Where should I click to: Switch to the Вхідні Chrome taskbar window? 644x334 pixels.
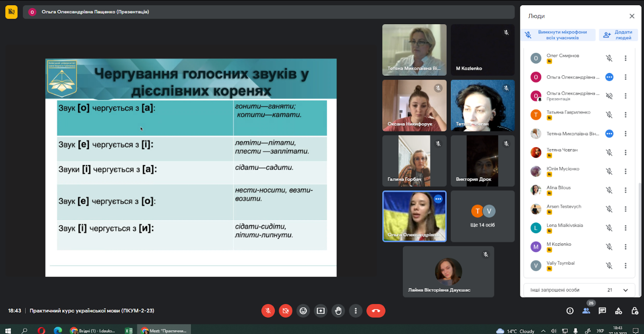click(x=93, y=331)
